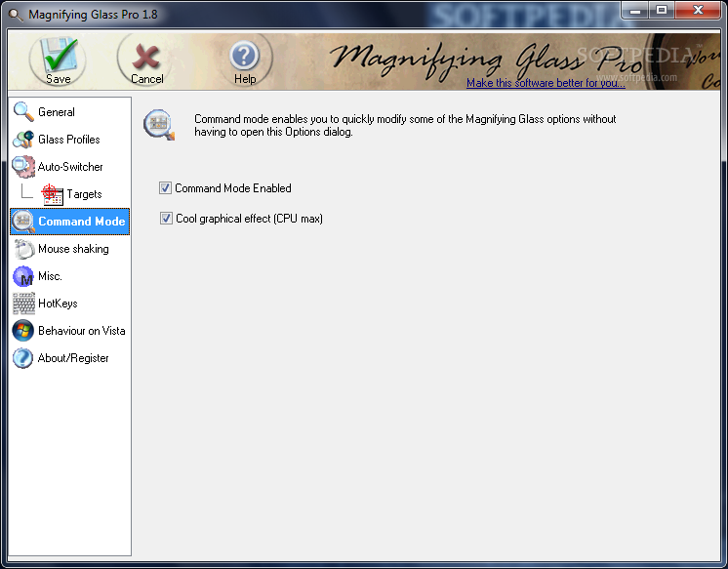Click the General magnifier icon
The height and width of the screenshot is (569, 728).
(x=23, y=112)
